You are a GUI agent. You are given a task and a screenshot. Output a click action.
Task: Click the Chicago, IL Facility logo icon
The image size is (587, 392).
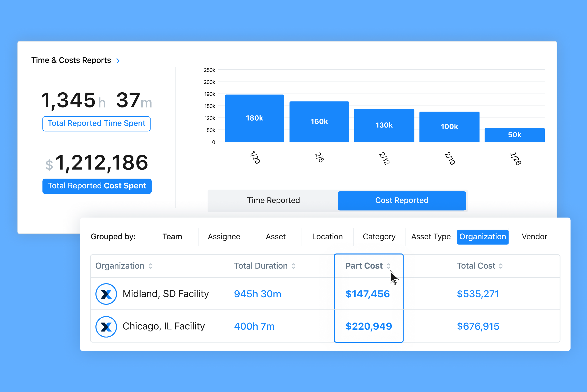(x=106, y=327)
